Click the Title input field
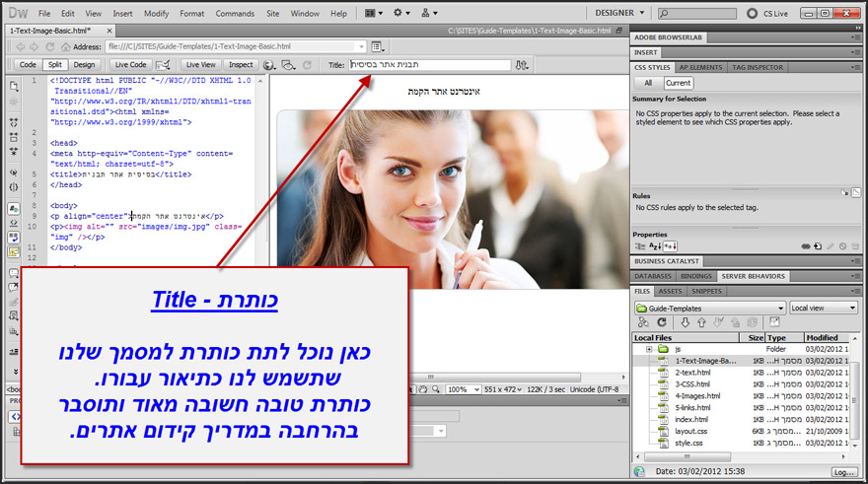The image size is (868, 484). (429, 65)
